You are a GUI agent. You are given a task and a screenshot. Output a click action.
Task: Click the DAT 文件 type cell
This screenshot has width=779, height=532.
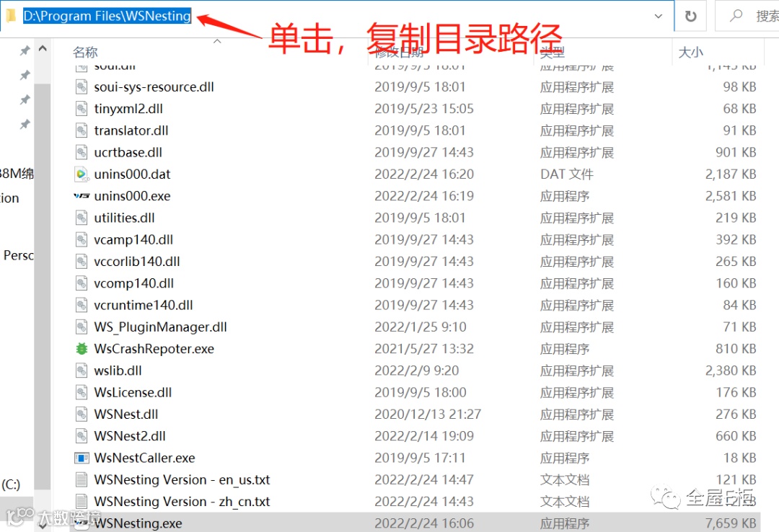567,174
